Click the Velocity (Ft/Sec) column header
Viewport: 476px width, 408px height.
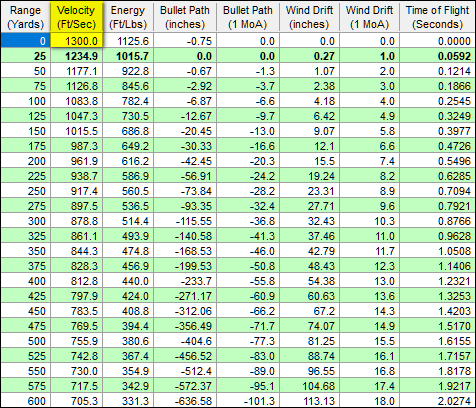coord(76,17)
